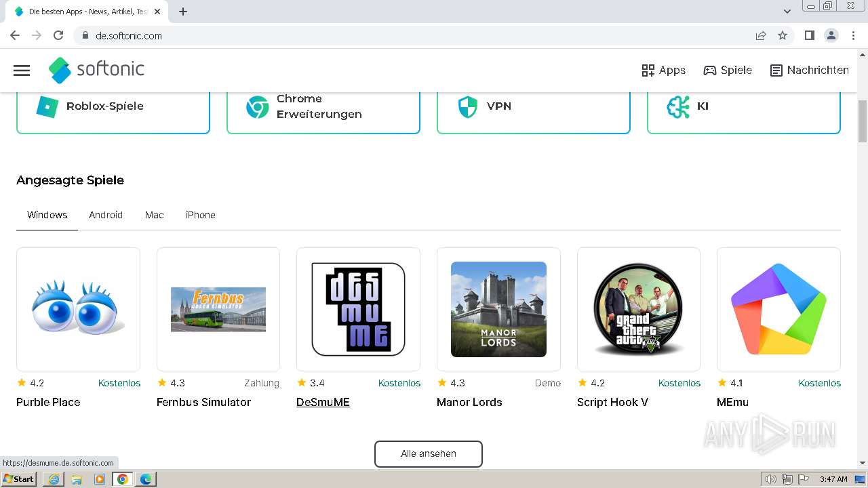Click the site lock icon in address bar
Screen dimensions: 868x488
tap(85, 35)
